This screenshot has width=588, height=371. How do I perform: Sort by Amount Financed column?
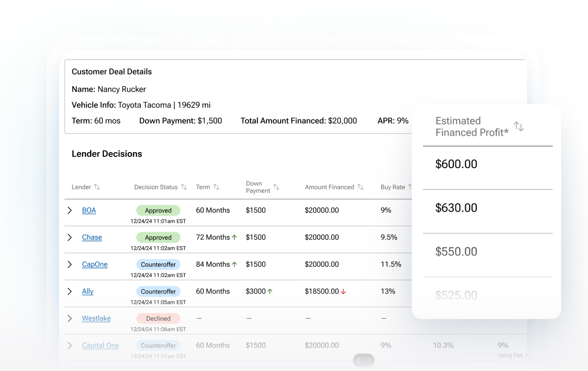(x=360, y=187)
